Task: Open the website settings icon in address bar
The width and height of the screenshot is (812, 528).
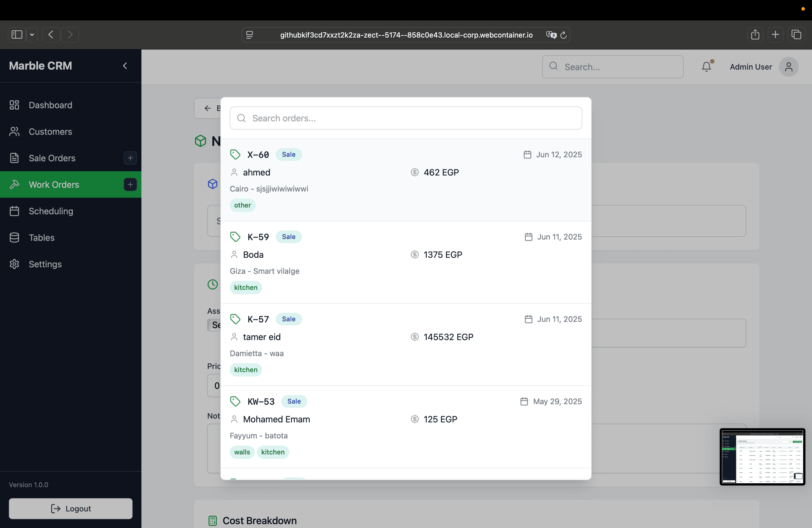Action: tap(249, 35)
